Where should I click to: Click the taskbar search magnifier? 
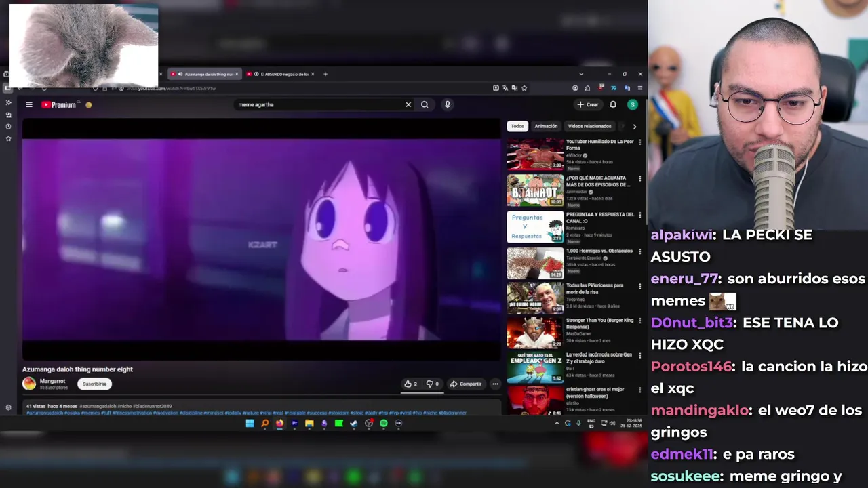[264, 424]
